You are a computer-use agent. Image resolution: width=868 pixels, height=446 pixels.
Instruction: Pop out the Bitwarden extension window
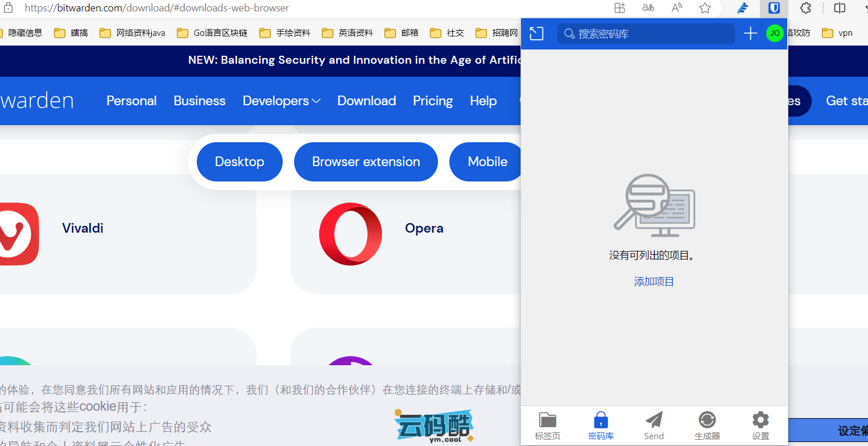(536, 34)
